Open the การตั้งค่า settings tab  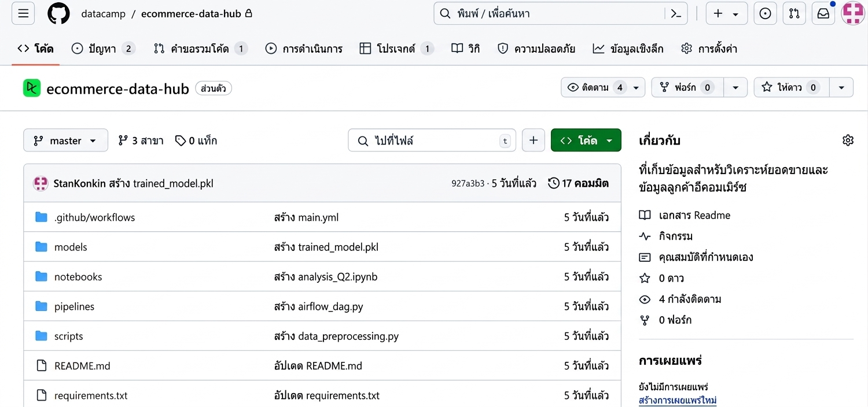709,49
